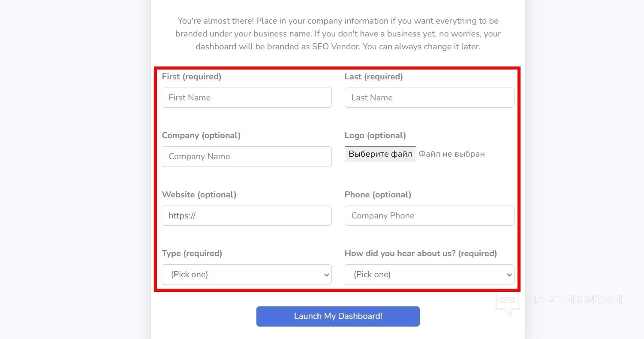
Task: Click the "Type (required)" label
Action: [x=192, y=254]
